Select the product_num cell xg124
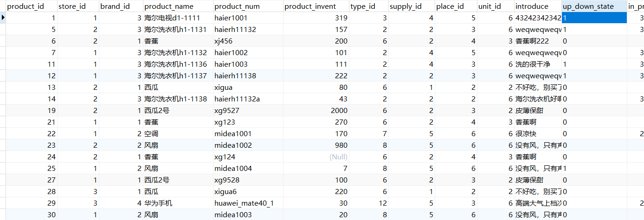 coord(248,157)
